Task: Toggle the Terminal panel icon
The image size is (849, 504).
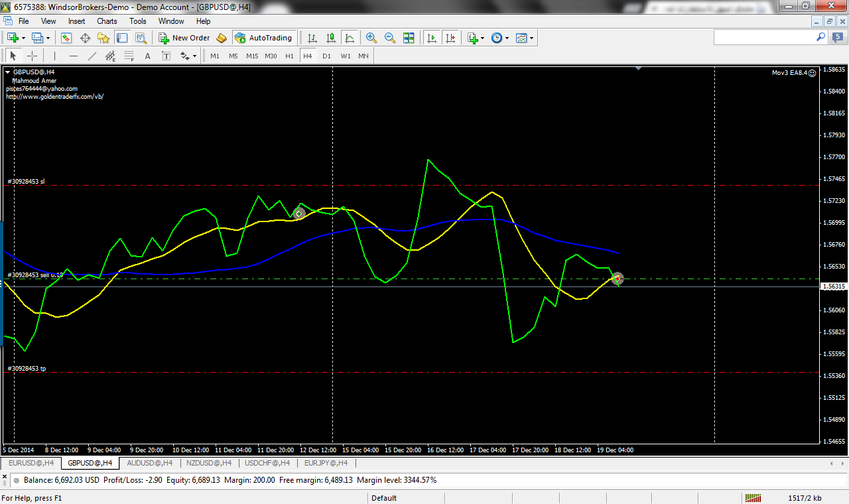Action: (122, 38)
